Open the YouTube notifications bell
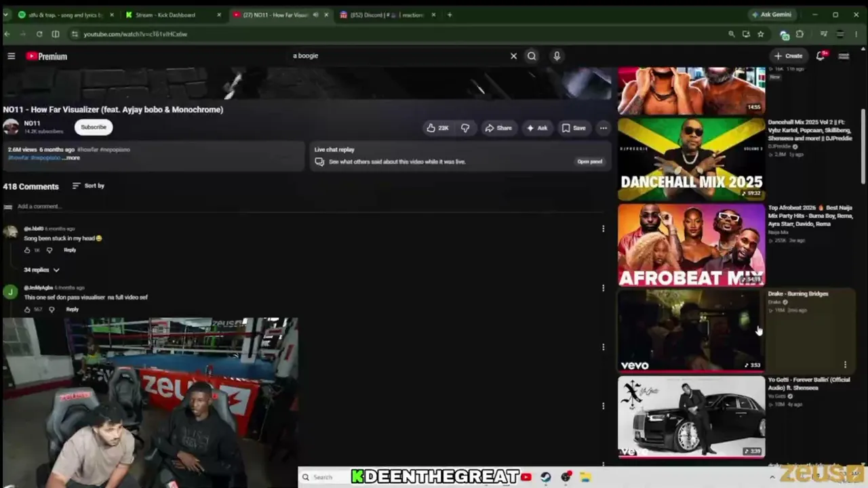 pyautogui.click(x=821, y=56)
